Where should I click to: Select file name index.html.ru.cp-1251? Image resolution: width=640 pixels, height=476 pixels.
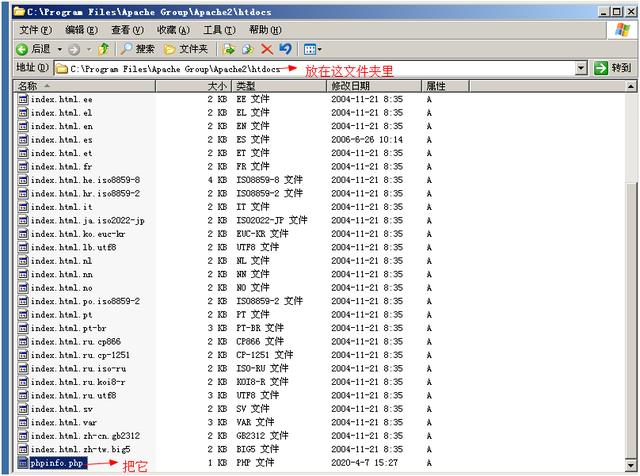[80, 355]
